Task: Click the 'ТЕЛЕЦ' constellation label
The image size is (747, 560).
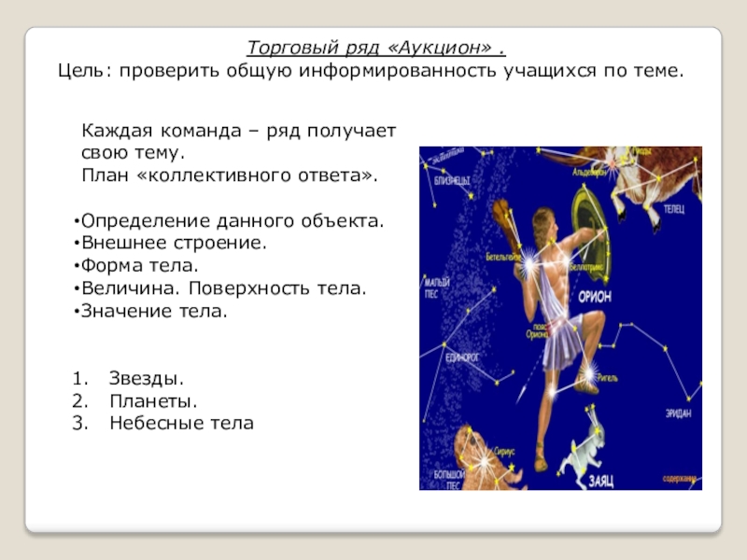Action: point(674,209)
